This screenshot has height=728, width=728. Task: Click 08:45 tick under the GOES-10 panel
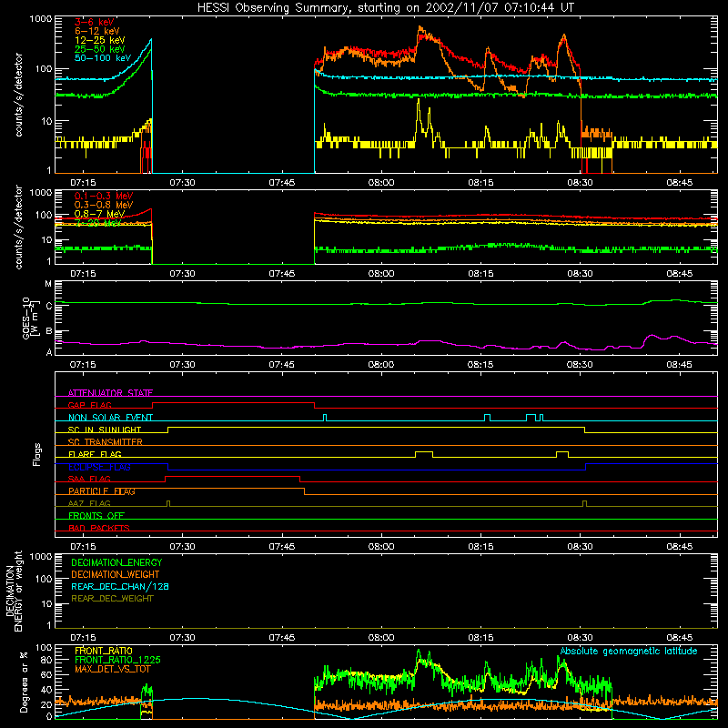[679, 365]
